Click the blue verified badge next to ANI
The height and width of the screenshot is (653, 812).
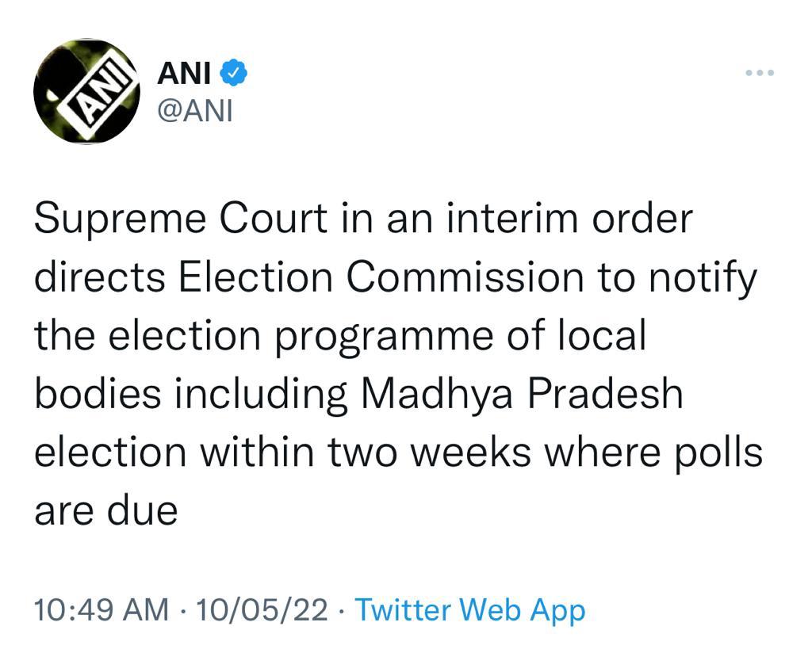point(234,73)
